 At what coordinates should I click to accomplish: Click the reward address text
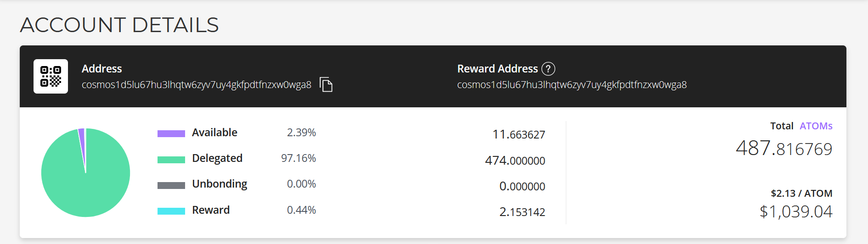click(572, 85)
